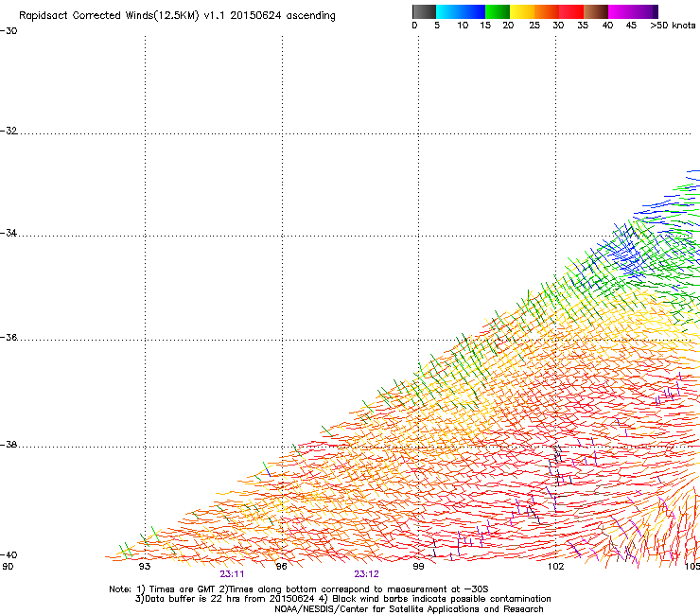This screenshot has height=615, width=700.
Task: Select the green 15-20 knots legend segment
Action: tap(498, 11)
